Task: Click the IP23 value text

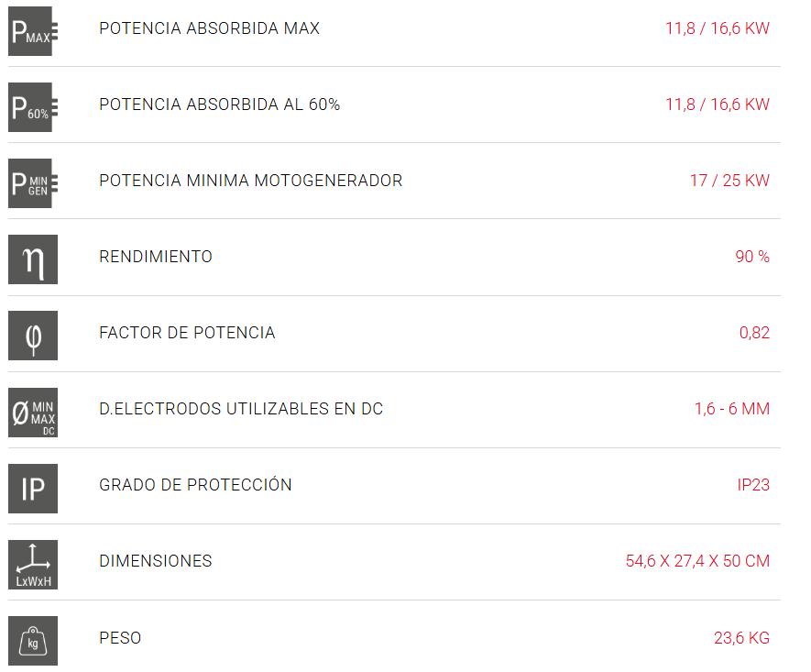Action: 753,485
